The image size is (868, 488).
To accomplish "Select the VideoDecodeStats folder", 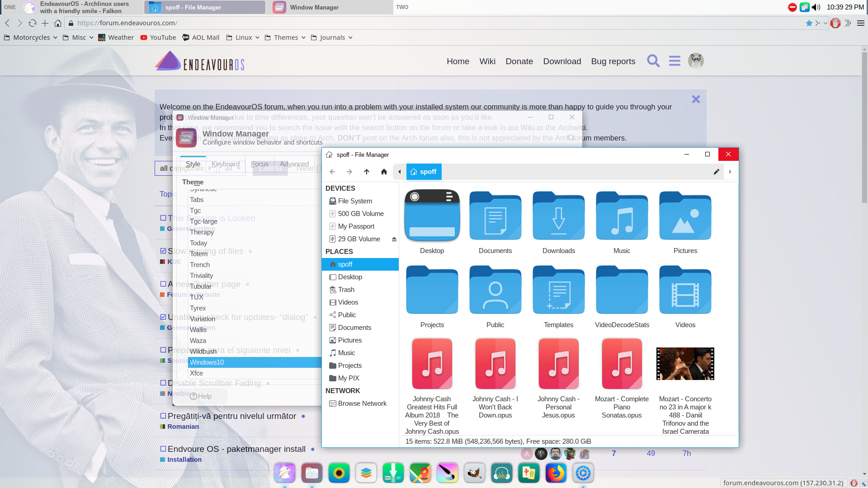I will [x=622, y=290].
